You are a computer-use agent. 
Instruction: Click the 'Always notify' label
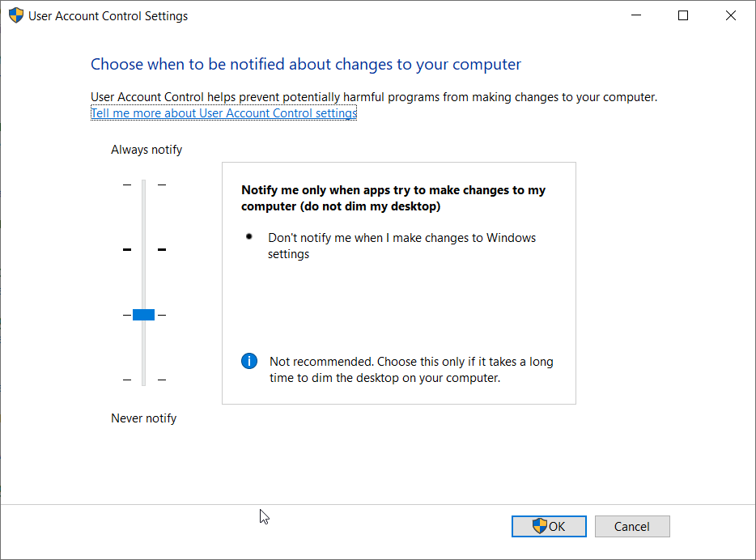pos(147,150)
